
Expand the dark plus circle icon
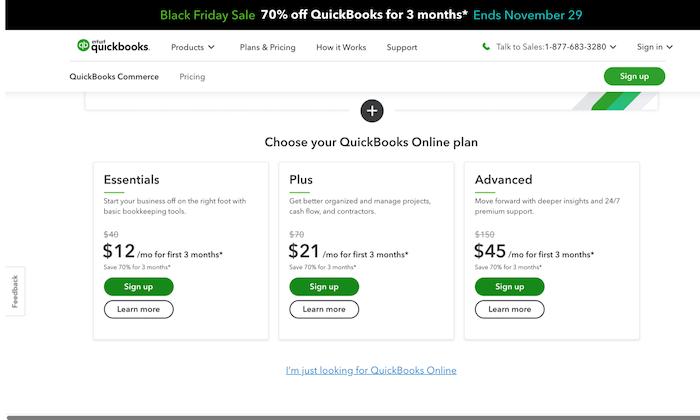[372, 111]
